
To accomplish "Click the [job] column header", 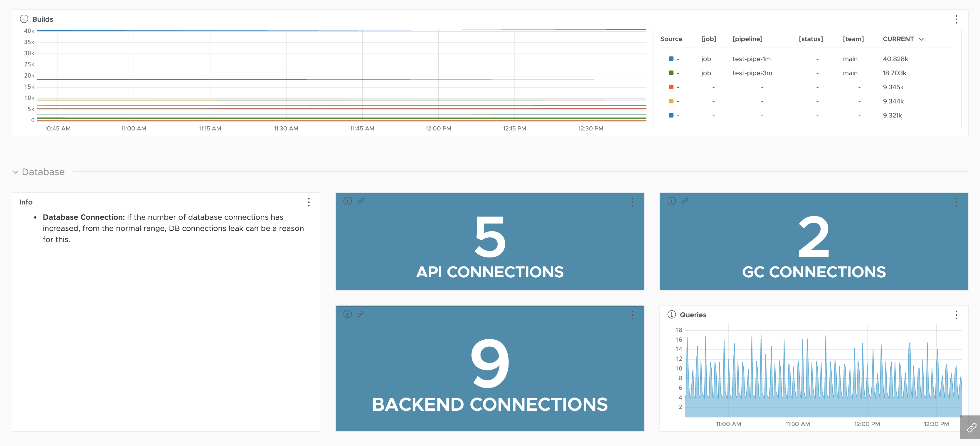I will (708, 39).
